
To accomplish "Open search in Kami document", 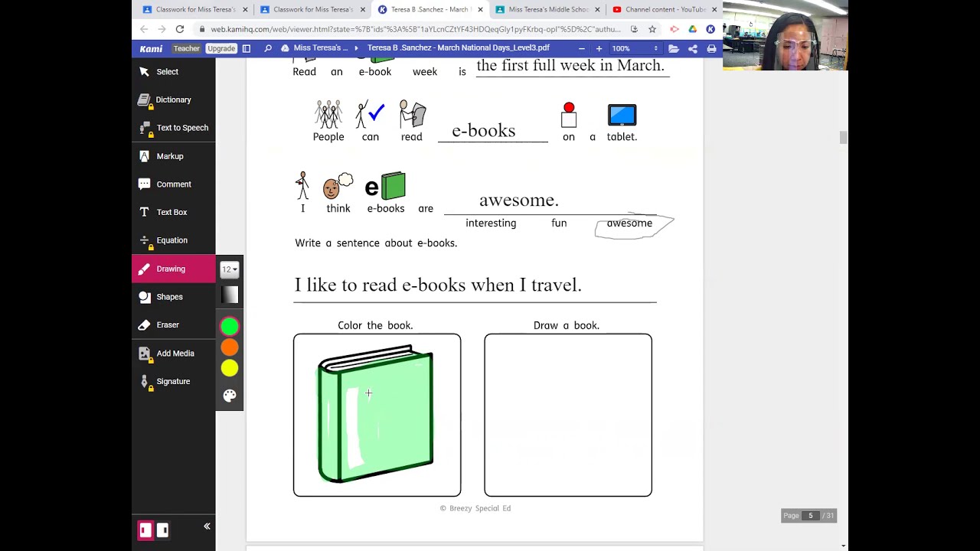I will (x=268, y=48).
